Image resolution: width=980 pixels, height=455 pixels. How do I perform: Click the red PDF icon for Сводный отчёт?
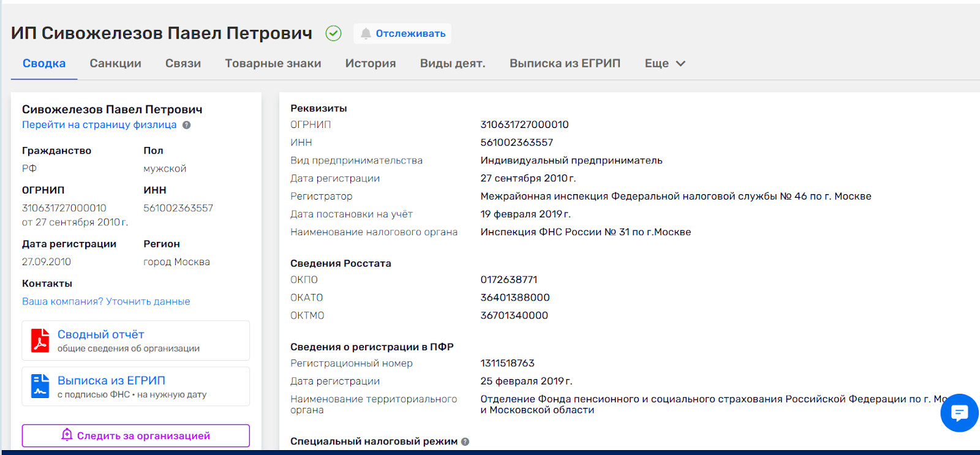(x=40, y=340)
